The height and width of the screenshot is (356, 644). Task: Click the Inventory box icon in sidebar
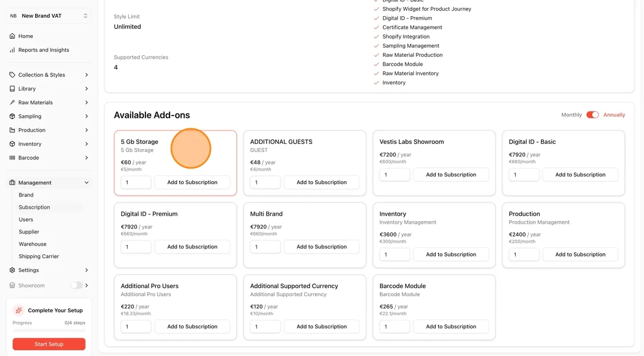(12, 144)
